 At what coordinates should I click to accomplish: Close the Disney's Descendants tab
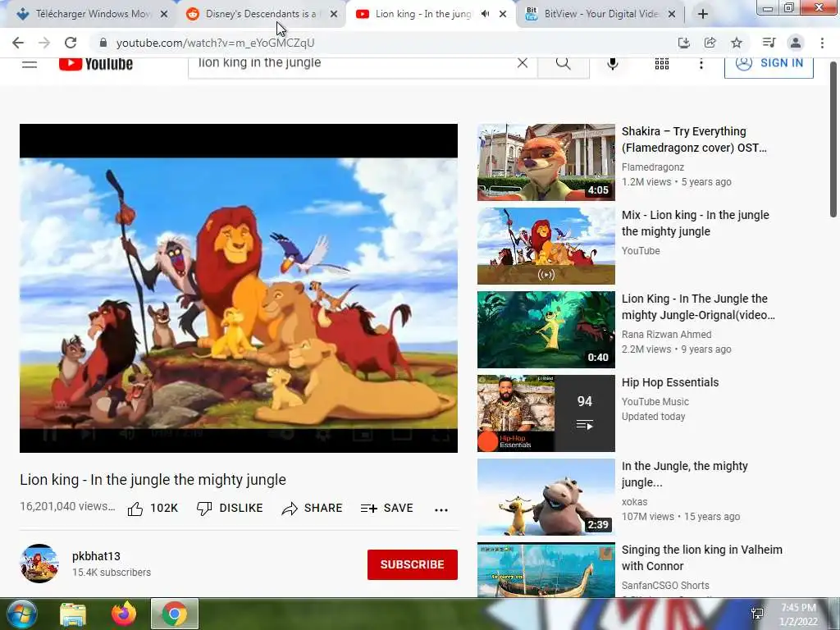pos(334,14)
